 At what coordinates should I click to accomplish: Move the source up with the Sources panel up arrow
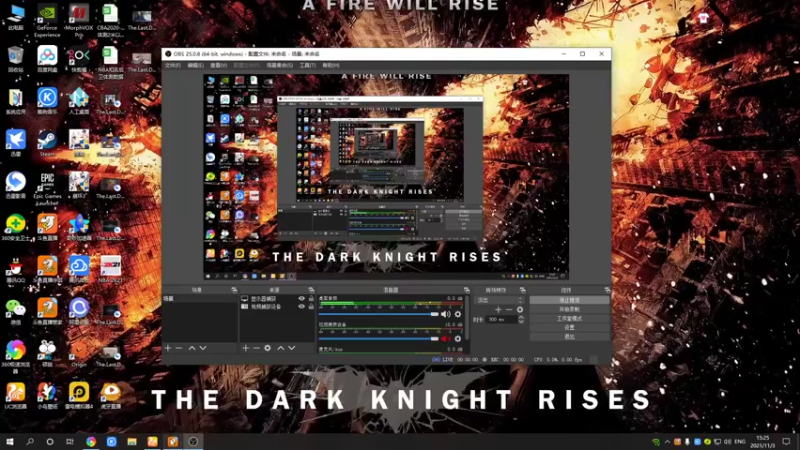(281, 348)
